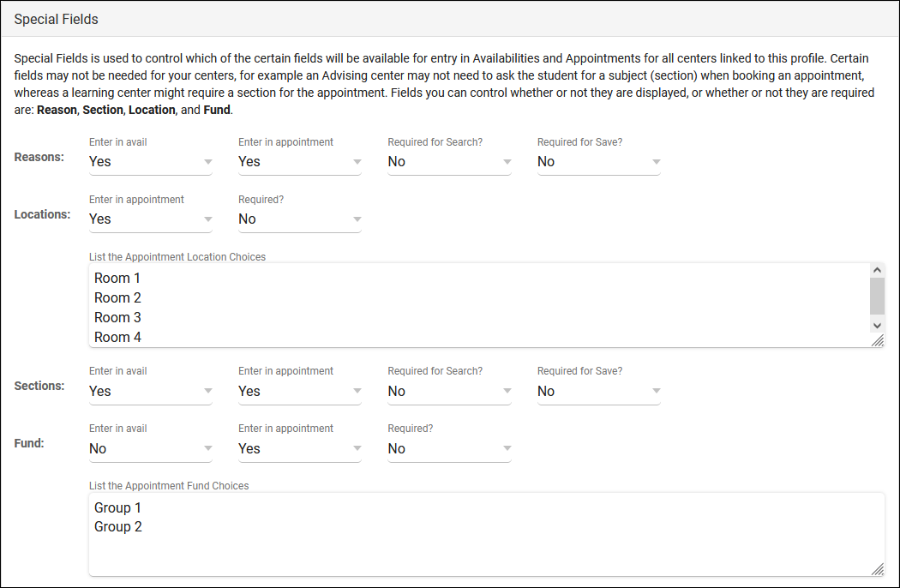The width and height of the screenshot is (900, 588).
Task: Expand Reasons 'Required for Search?' dropdown
Action: (x=448, y=161)
